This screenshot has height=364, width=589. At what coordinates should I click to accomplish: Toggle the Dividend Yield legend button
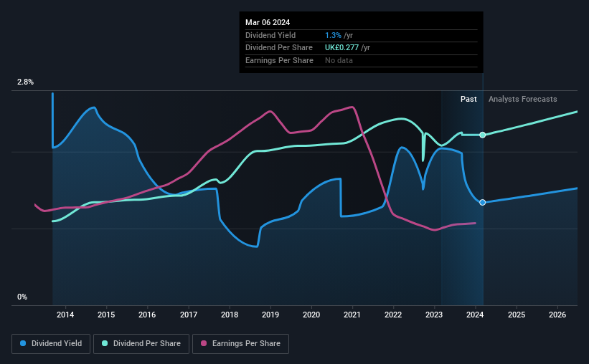coord(51,344)
